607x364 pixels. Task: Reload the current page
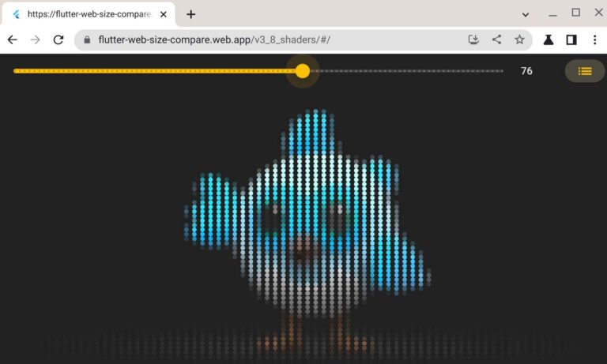tap(58, 39)
